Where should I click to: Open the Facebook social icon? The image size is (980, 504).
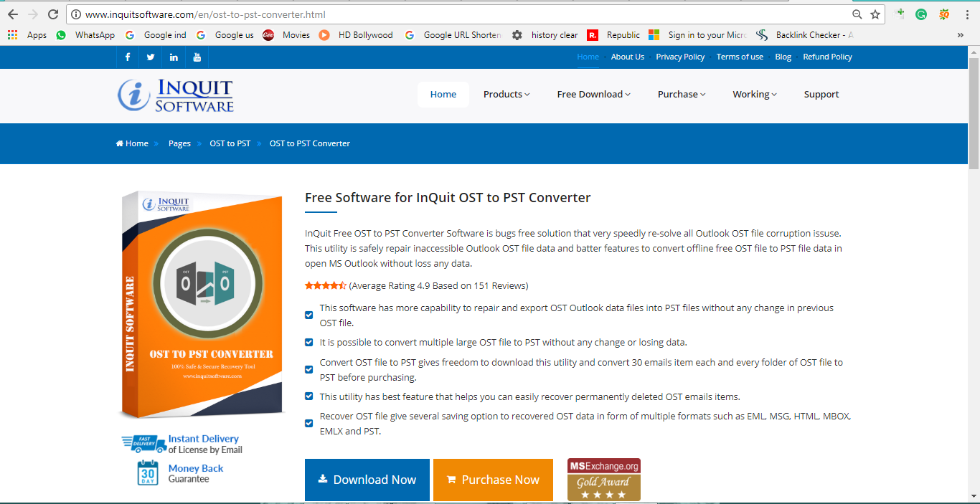(128, 57)
